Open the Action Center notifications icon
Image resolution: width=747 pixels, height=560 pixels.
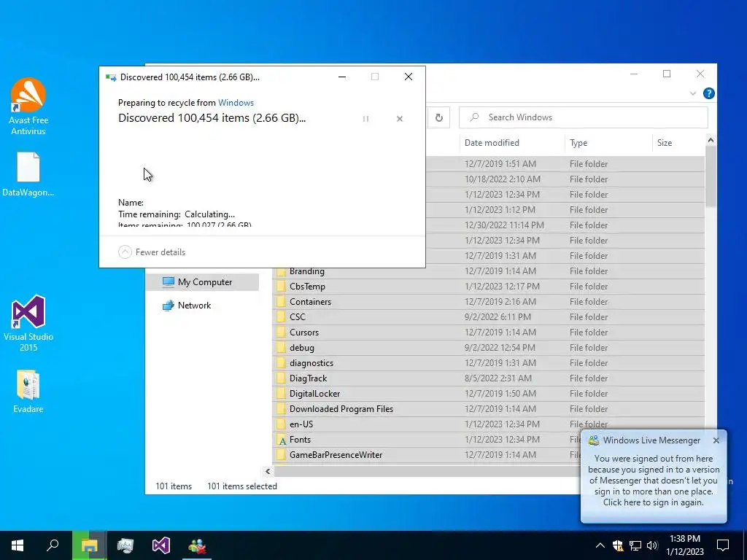point(723,545)
